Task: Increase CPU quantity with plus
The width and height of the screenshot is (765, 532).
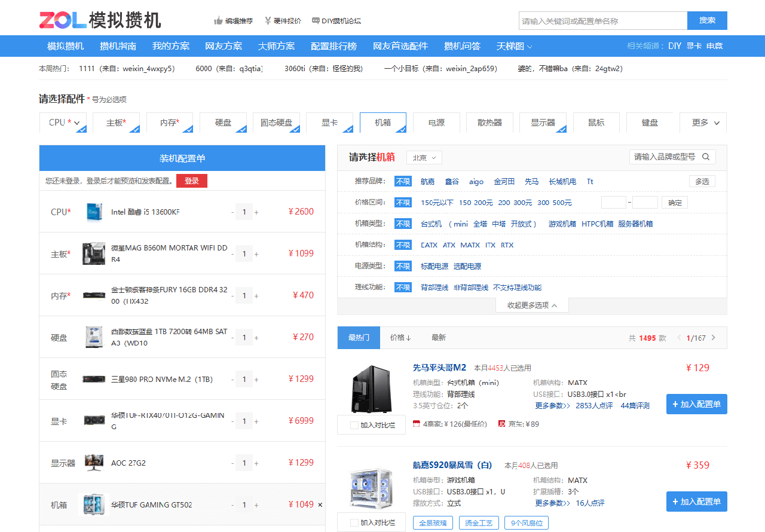Action: 256,212
